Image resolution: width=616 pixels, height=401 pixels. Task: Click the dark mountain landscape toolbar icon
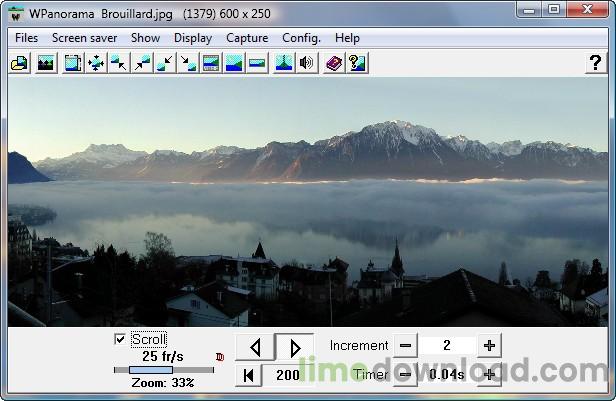click(46, 63)
